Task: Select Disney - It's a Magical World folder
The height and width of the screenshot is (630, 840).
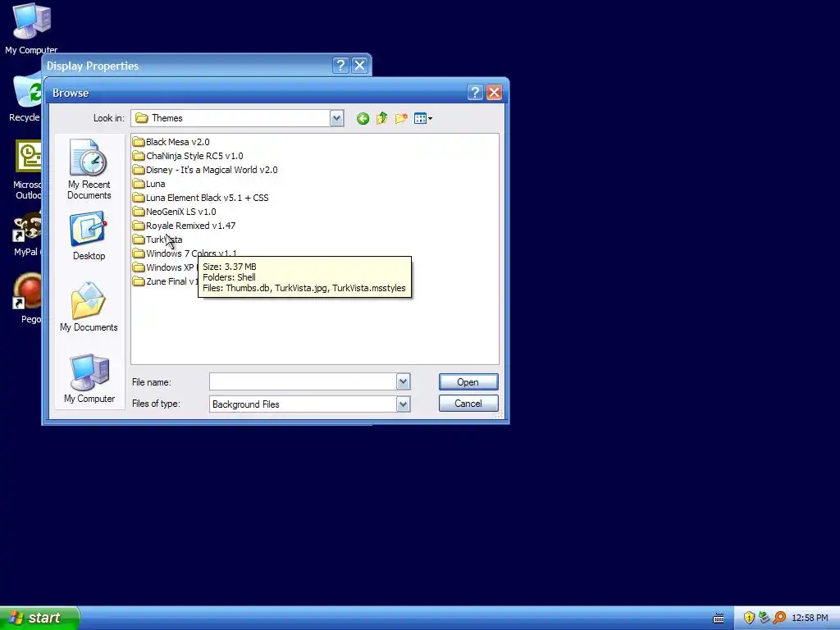Action: click(205, 170)
